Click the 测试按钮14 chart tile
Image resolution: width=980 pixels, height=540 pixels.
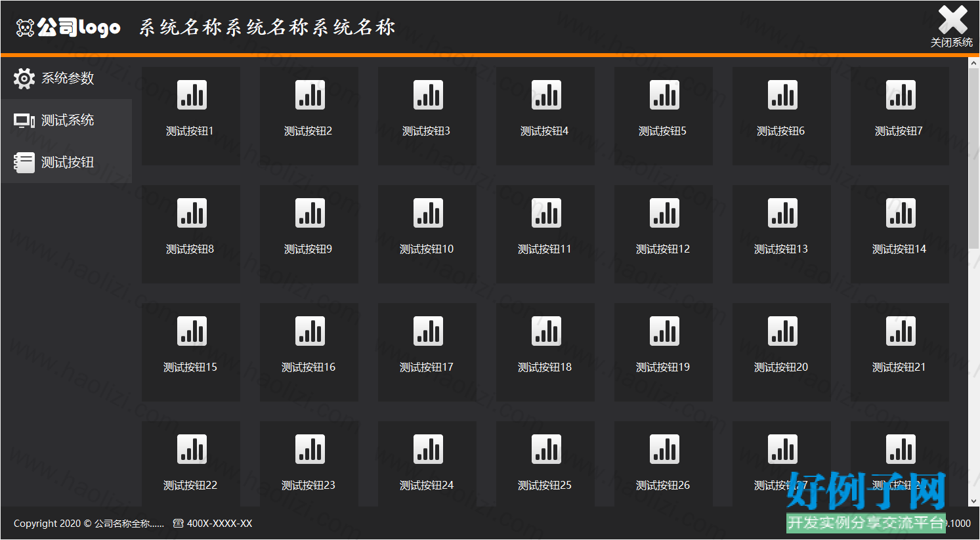[900, 234]
